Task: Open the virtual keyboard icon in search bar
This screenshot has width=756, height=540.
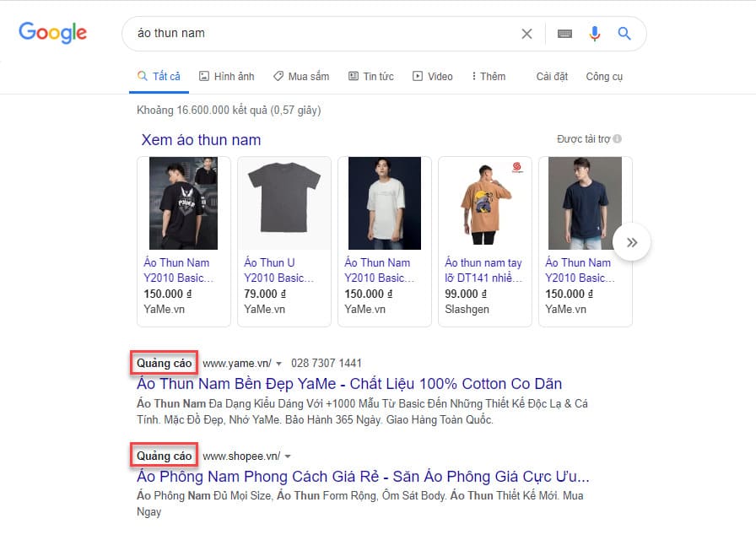Action: pos(564,34)
